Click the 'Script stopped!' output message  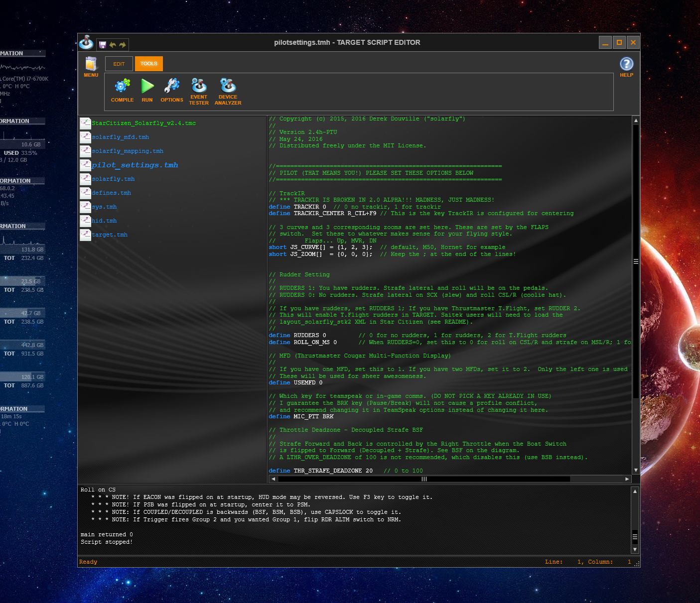click(107, 542)
